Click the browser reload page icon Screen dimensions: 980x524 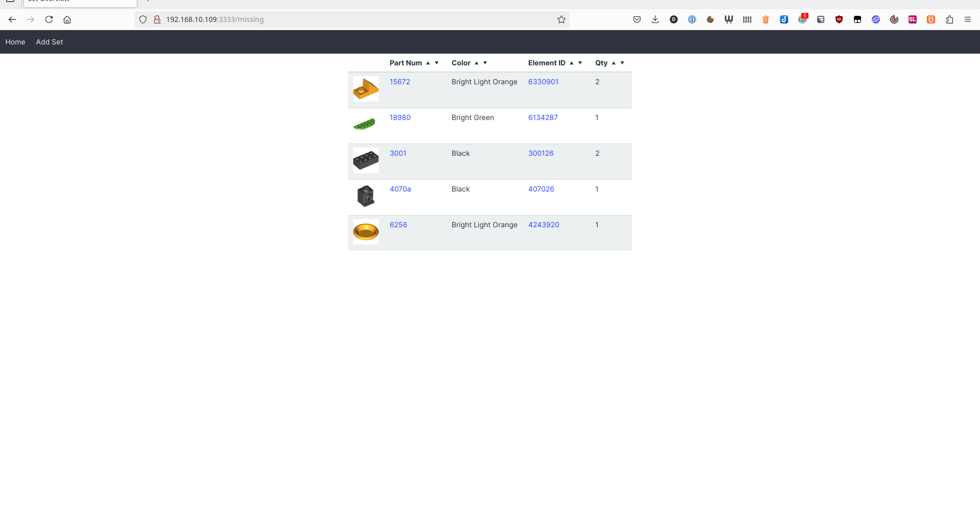coord(49,19)
